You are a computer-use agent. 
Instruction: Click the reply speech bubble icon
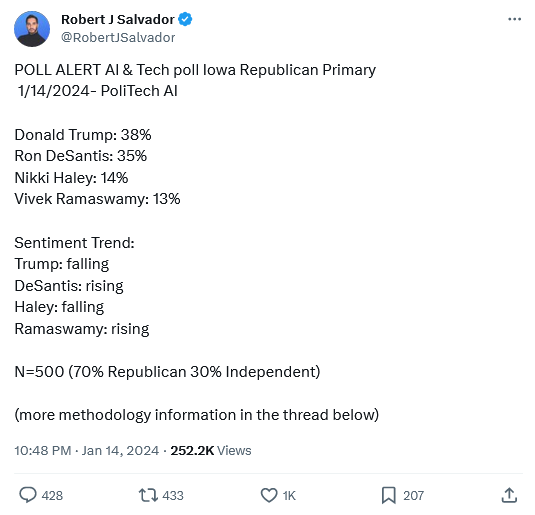[28, 495]
